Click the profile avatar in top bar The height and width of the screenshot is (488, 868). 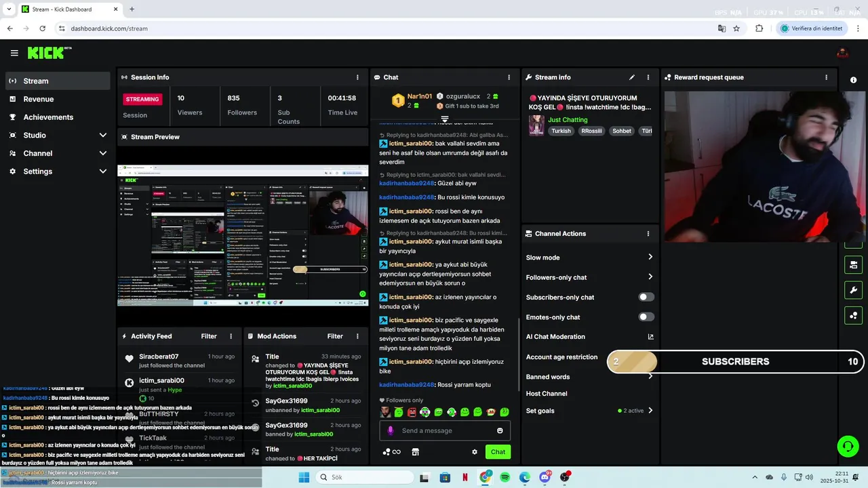pyautogui.click(x=843, y=53)
